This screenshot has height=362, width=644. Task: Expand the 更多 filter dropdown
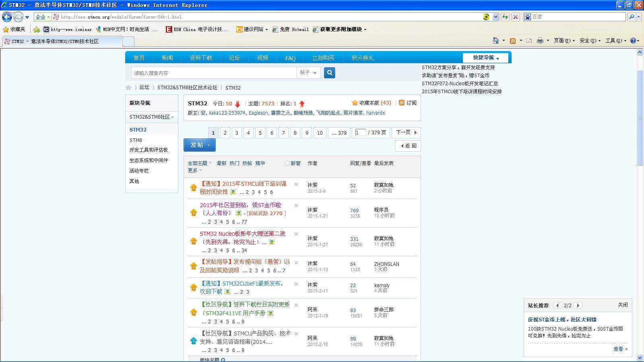pyautogui.click(x=195, y=171)
